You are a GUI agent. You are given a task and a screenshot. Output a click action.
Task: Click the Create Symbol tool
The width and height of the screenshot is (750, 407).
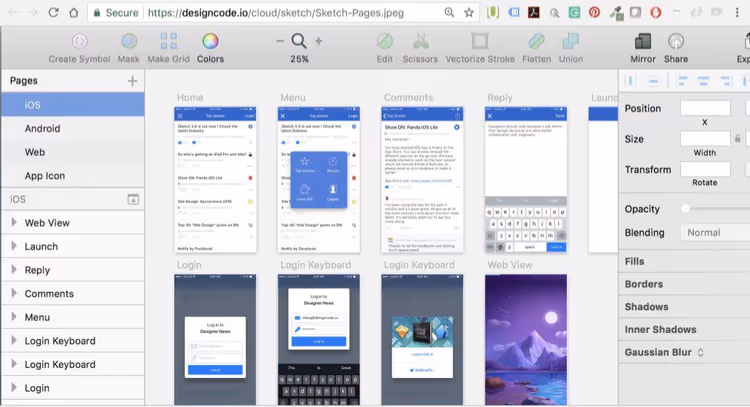tap(79, 48)
